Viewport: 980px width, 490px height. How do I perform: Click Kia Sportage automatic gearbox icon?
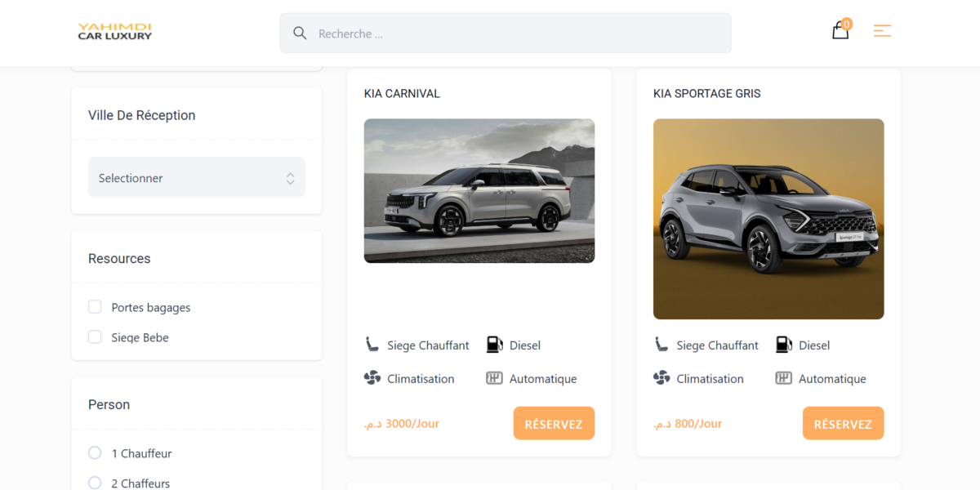[x=783, y=378]
